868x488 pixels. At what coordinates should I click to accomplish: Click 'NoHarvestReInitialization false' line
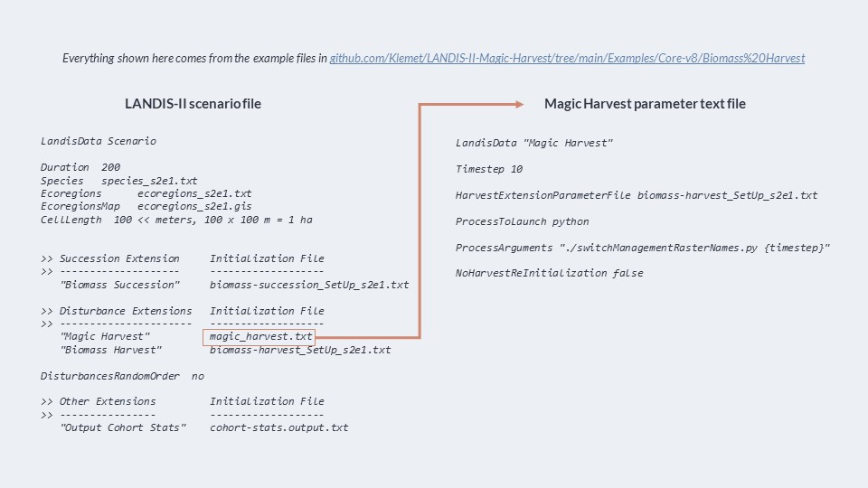click(x=549, y=273)
